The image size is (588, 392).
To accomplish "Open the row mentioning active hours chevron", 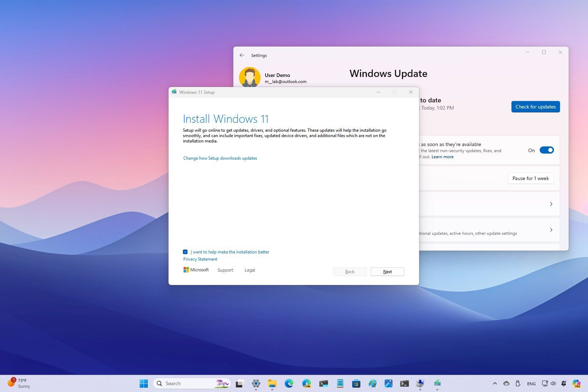I will pyautogui.click(x=551, y=230).
